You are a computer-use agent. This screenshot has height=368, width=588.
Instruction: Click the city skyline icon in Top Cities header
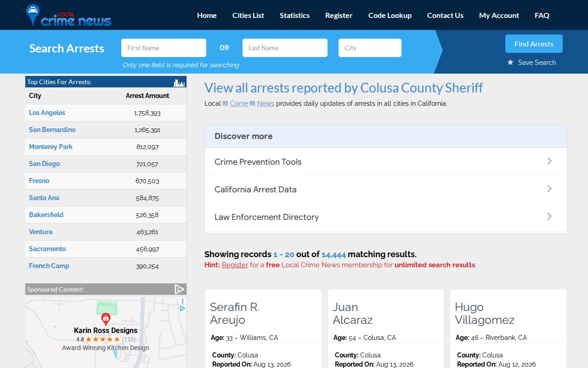click(x=179, y=82)
